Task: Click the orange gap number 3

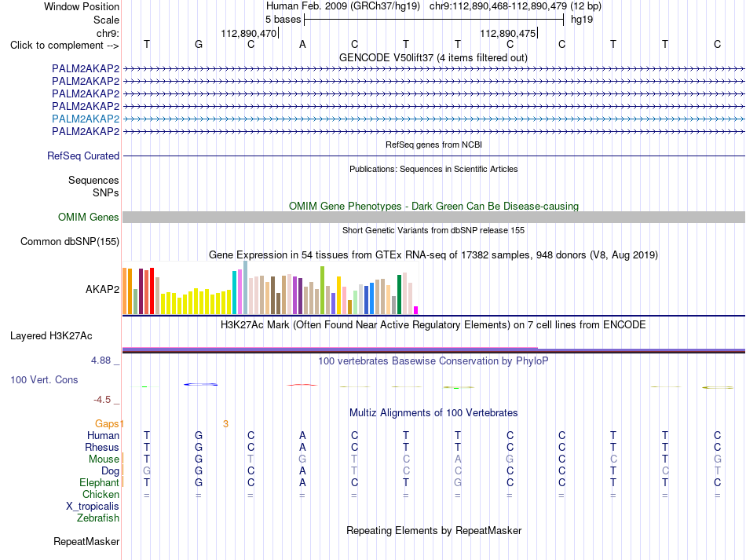Action: coord(225,424)
